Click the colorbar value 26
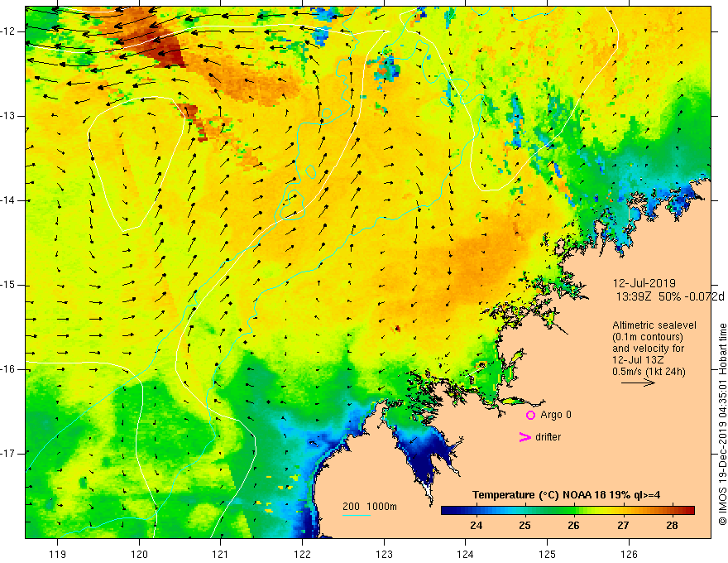 pyautogui.click(x=574, y=526)
